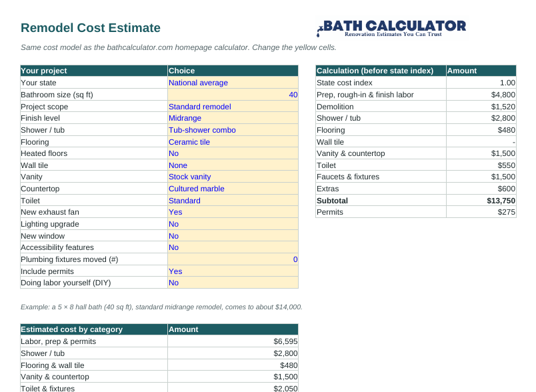The width and height of the screenshot is (536, 392).
Task: Click the 'Project scope' label
Action: tap(45, 107)
